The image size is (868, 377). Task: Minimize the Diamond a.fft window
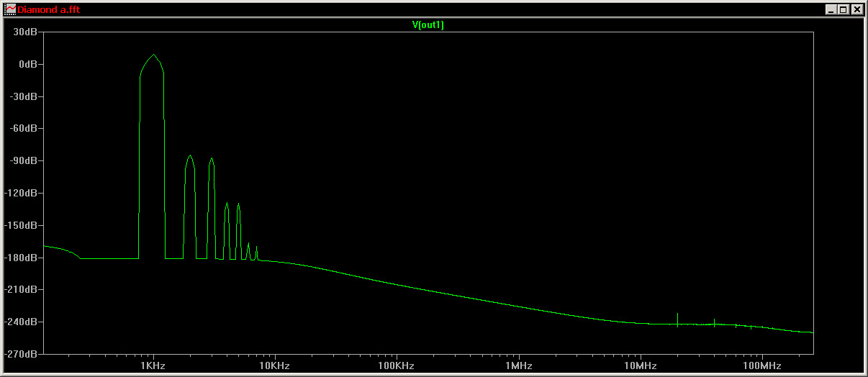coord(831,9)
